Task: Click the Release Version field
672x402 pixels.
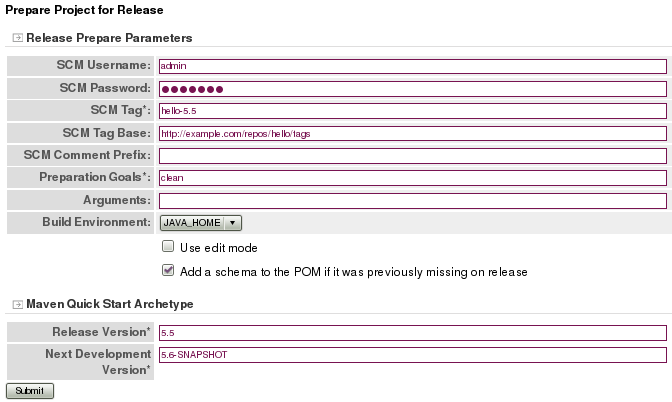Action: (x=412, y=332)
